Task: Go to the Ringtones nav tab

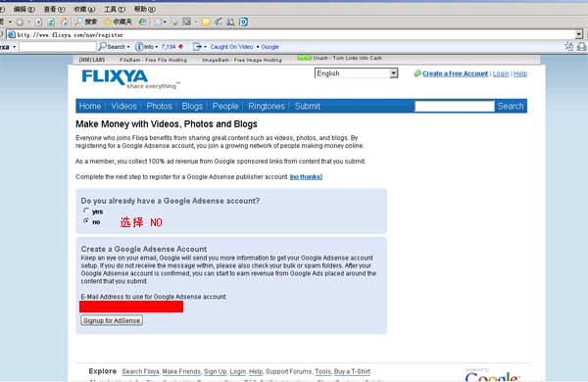Action: tap(267, 106)
